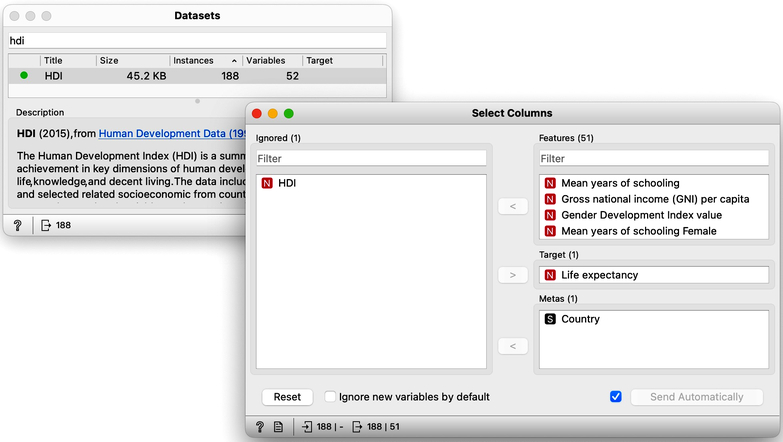Uncheck the Send Automatically checkbox
Image resolution: width=783 pixels, height=442 pixels.
[x=616, y=397]
